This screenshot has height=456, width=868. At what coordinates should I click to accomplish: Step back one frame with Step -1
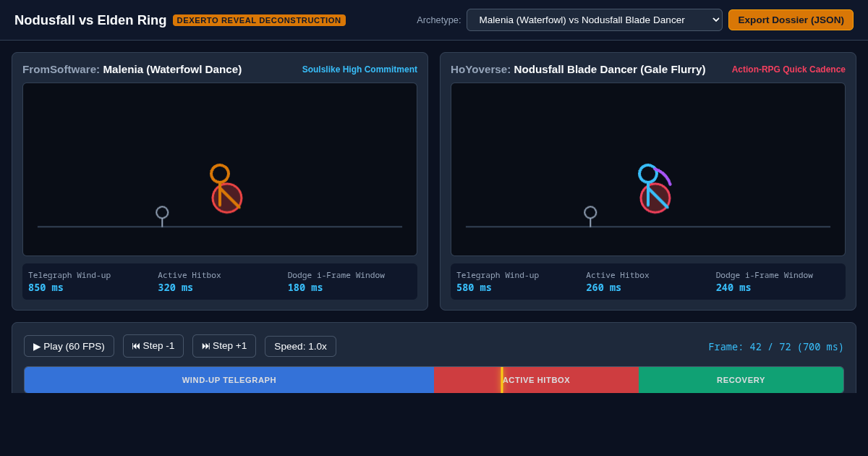[153, 346]
